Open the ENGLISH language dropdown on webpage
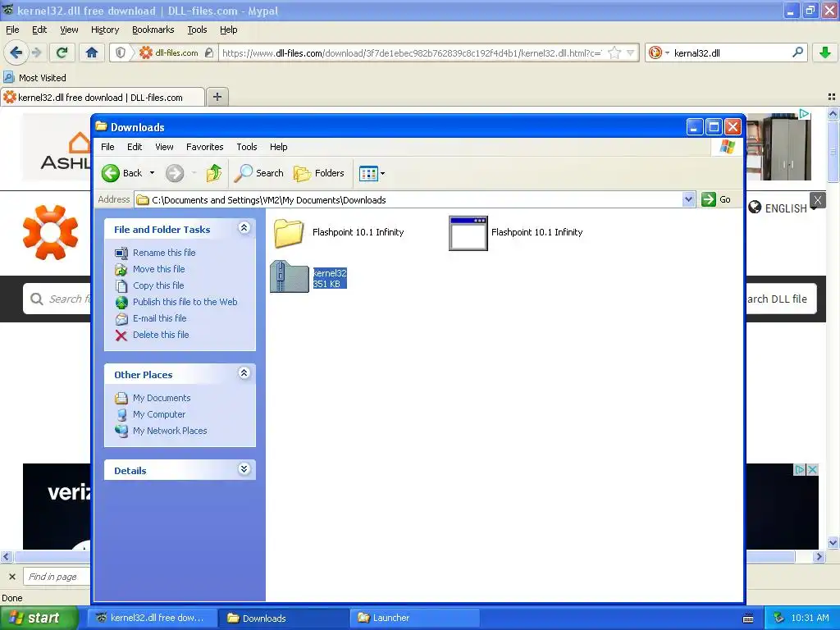 782,208
